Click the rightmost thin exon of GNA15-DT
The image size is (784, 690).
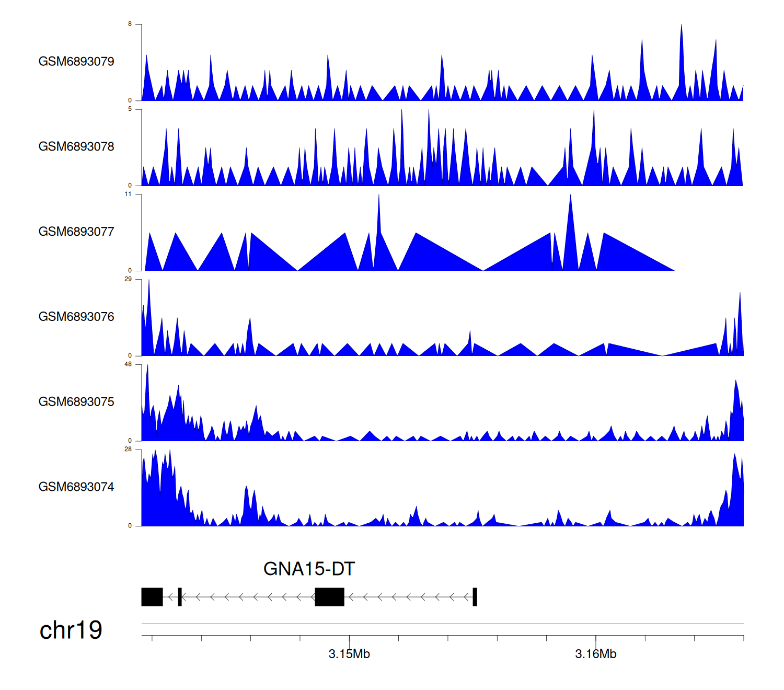click(x=475, y=597)
